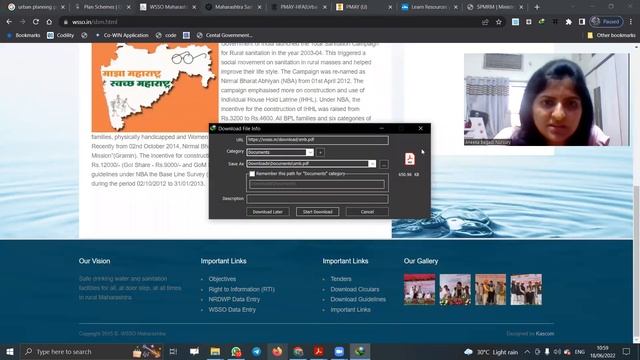Image resolution: width=640 pixels, height=360 pixels.
Task: Open a new browser tab
Action: (537, 7)
